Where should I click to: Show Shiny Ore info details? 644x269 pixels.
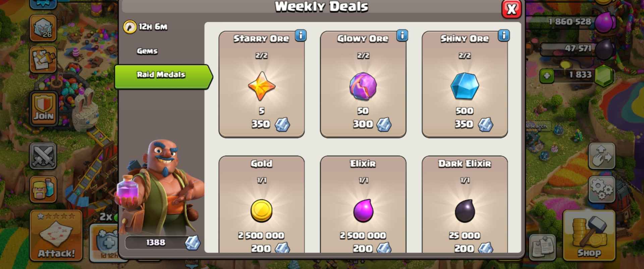pos(504,35)
